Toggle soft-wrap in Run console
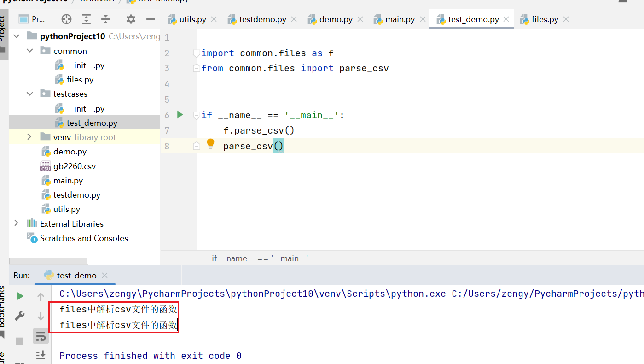 41,336
